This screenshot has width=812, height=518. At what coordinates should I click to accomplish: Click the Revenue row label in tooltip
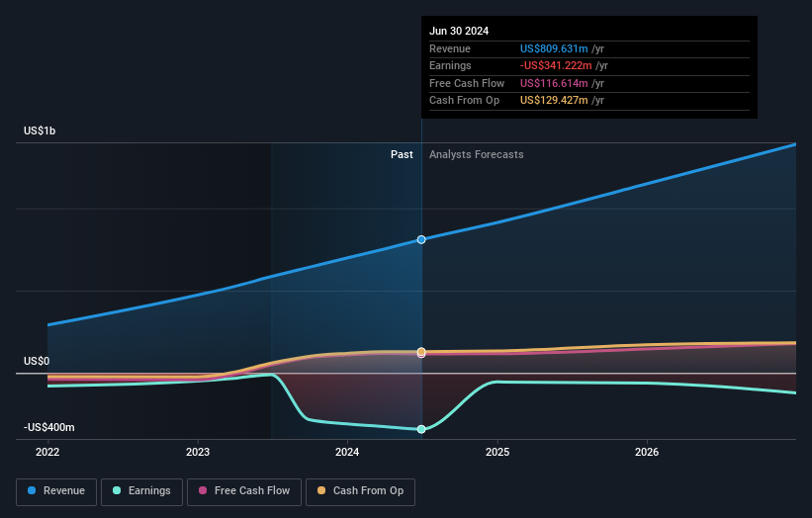[450, 48]
